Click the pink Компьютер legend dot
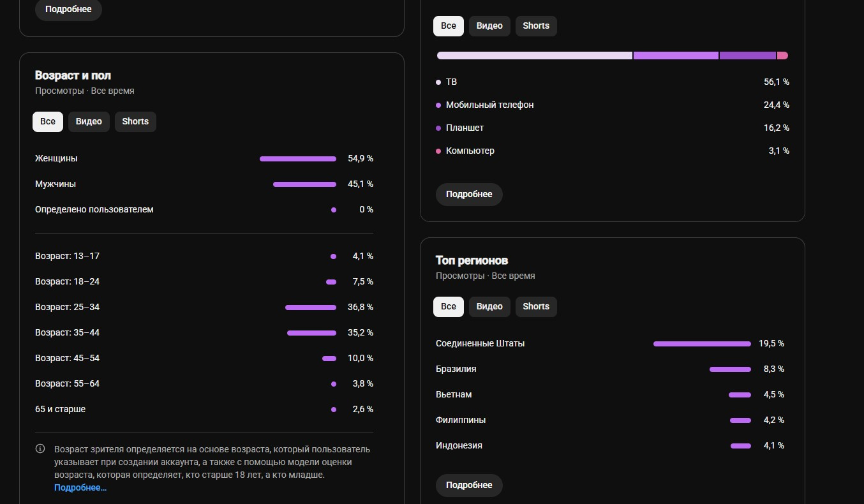Screen dimensions: 864x504 coord(438,151)
